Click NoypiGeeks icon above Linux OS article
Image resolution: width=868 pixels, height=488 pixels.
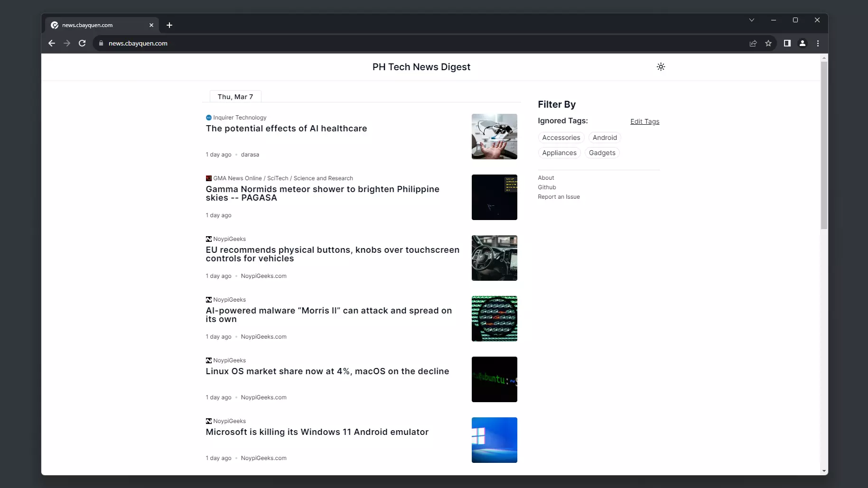[x=208, y=360]
